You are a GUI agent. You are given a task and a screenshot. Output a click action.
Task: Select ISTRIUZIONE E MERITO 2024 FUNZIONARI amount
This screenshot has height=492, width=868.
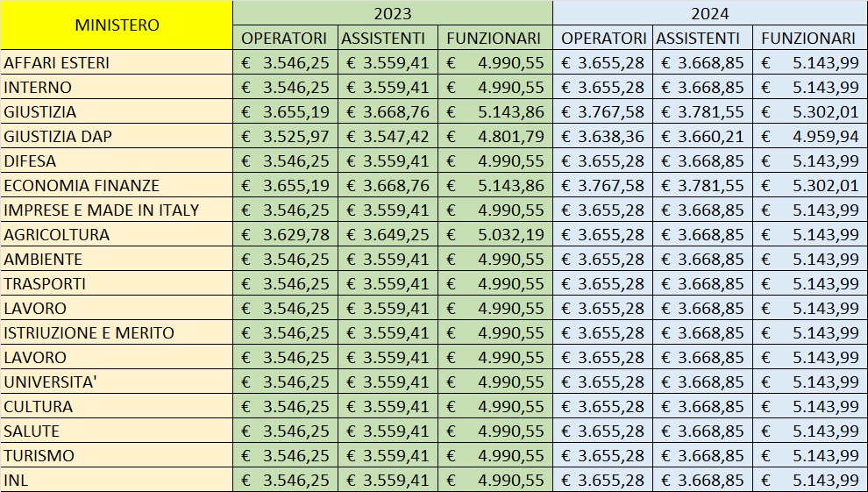810,332
